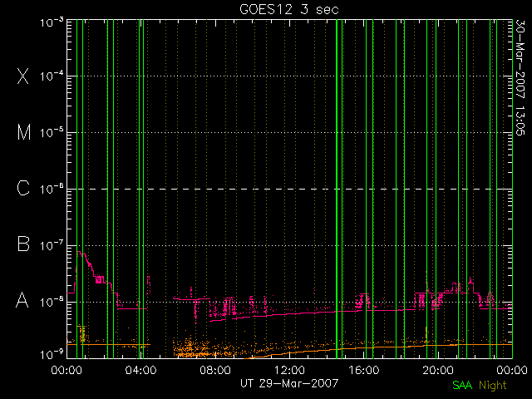
Task: Click the 16:00 time axis label
Action: [x=364, y=369]
